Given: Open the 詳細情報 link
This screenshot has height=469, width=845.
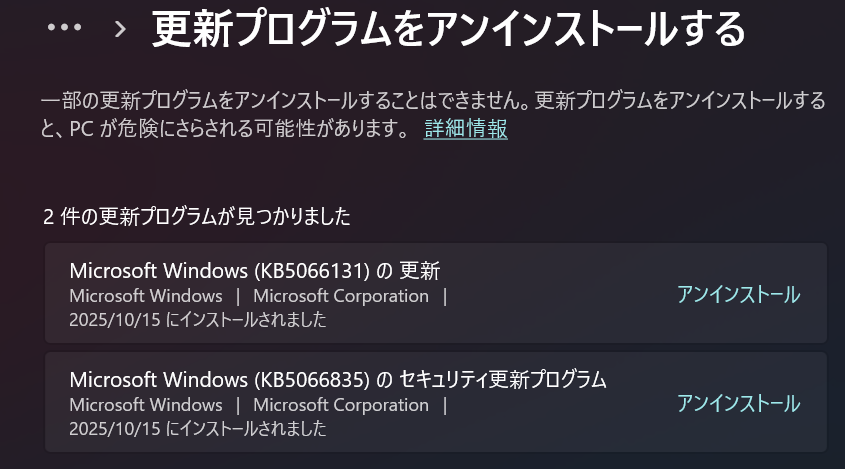Looking at the screenshot, I should 465,129.
